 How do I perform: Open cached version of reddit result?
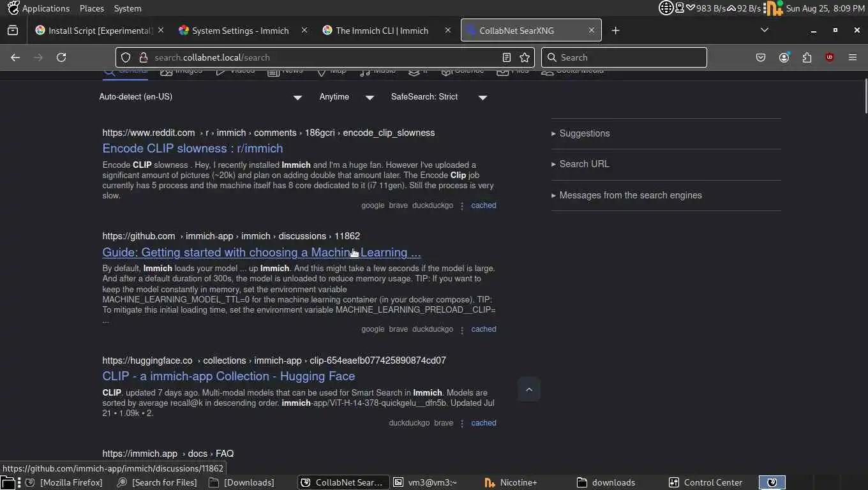pyautogui.click(x=483, y=205)
